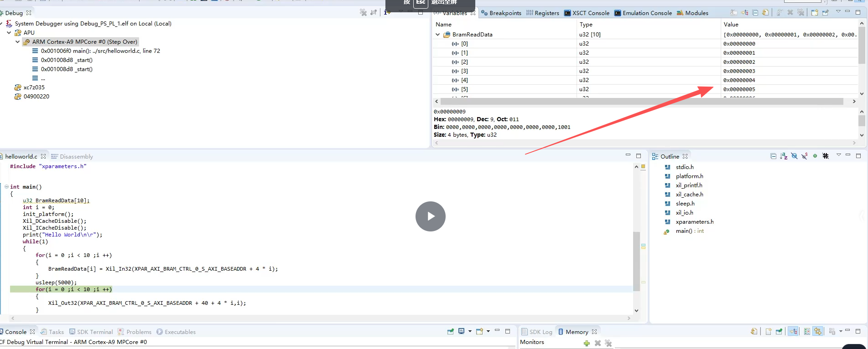Open Outline view menu dropdown
Viewport: 868px width, 349px height.
point(838,155)
